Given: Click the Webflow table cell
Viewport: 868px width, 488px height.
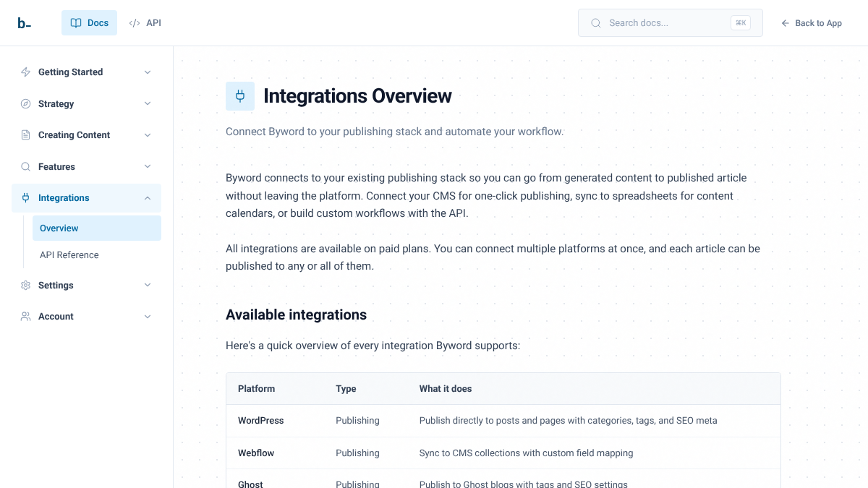Looking at the screenshot, I should 256,453.
